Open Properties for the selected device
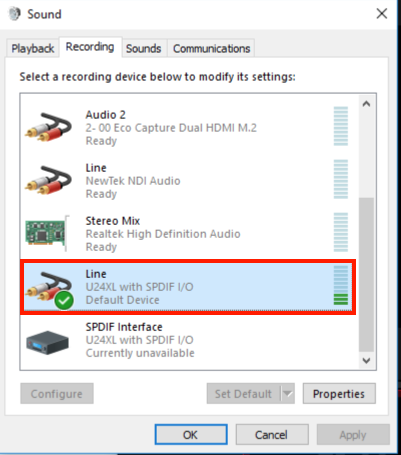This screenshot has width=401, height=455. click(339, 394)
